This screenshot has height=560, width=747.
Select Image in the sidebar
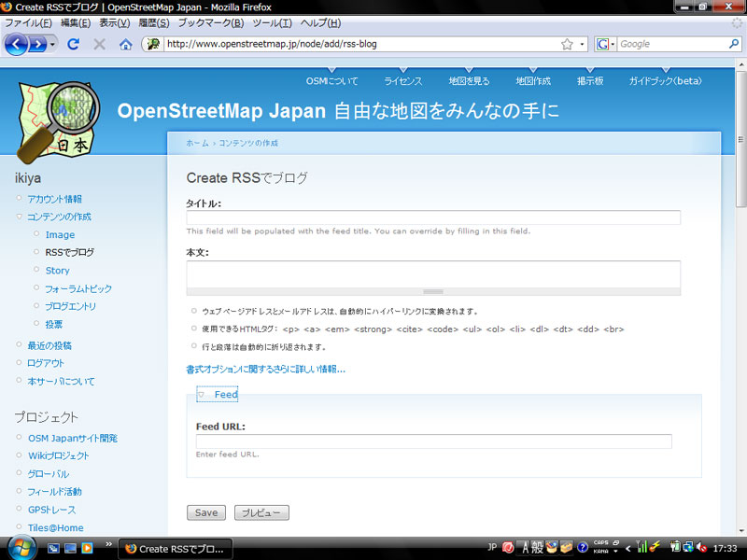[60, 235]
